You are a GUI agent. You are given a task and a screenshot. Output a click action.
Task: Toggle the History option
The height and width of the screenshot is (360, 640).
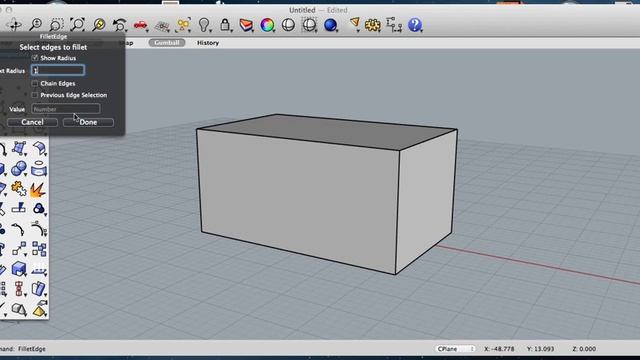tap(208, 43)
